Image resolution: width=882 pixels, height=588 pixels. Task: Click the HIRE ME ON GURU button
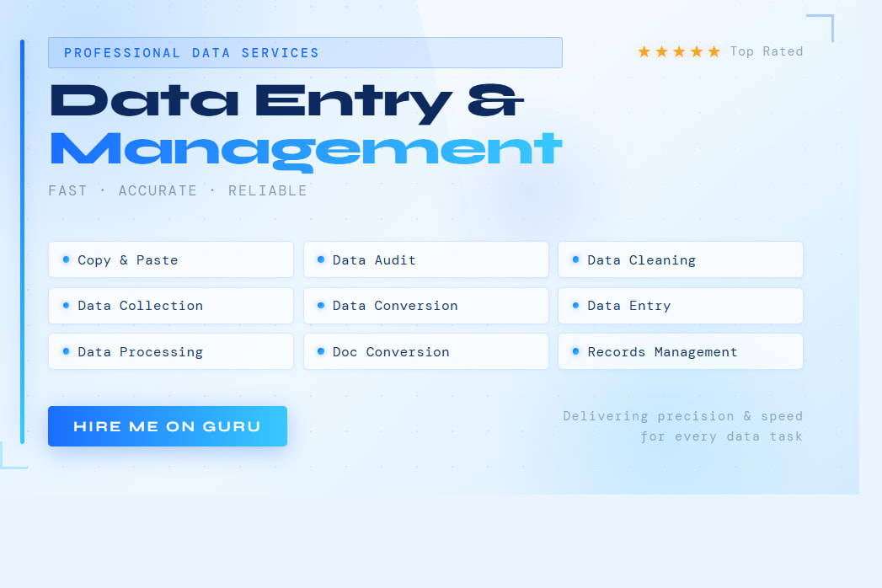pos(168,426)
